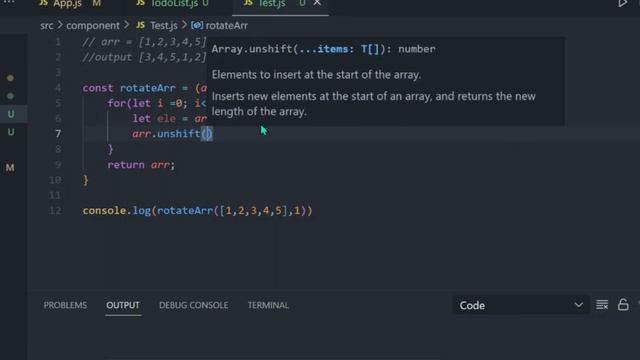Click 'return arr;' on line 9
This screenshot has width=640, height=360.
(141, 164)
